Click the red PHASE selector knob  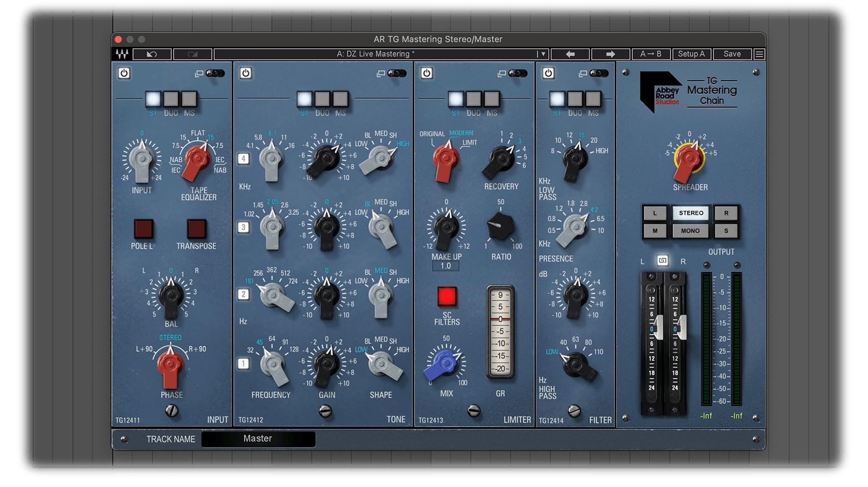170,366
